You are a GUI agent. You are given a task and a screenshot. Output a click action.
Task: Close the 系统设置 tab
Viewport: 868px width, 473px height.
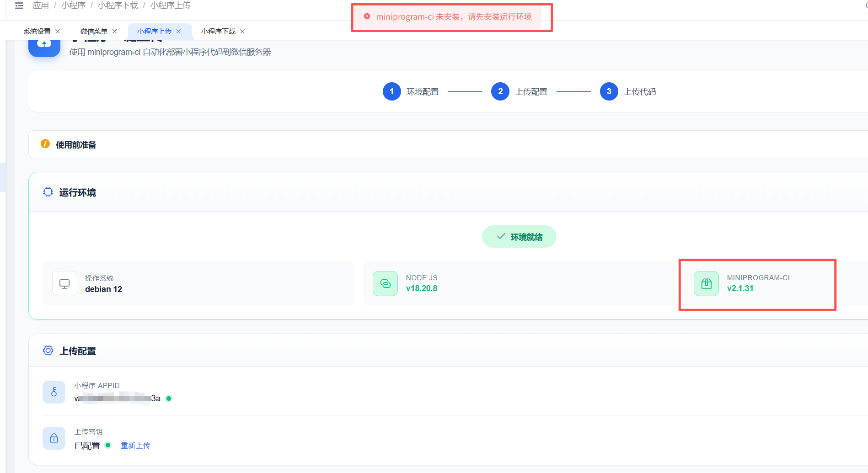(x=58, y=32)
